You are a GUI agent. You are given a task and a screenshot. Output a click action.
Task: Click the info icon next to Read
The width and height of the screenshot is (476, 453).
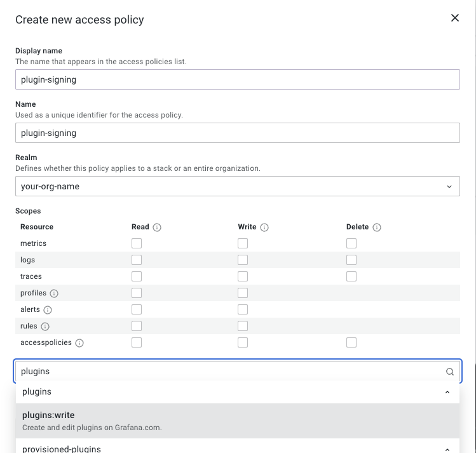click(x=157, y=227)
